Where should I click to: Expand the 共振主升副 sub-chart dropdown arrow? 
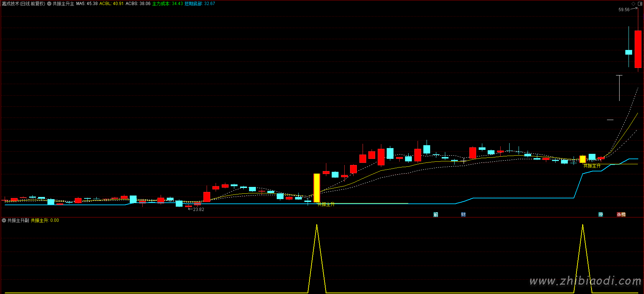click(x=4, y=220)
